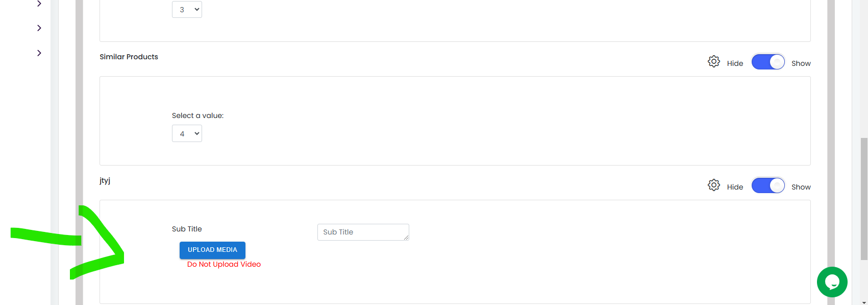Expand the middle sidebar chevron arrow

click(39, 28)
